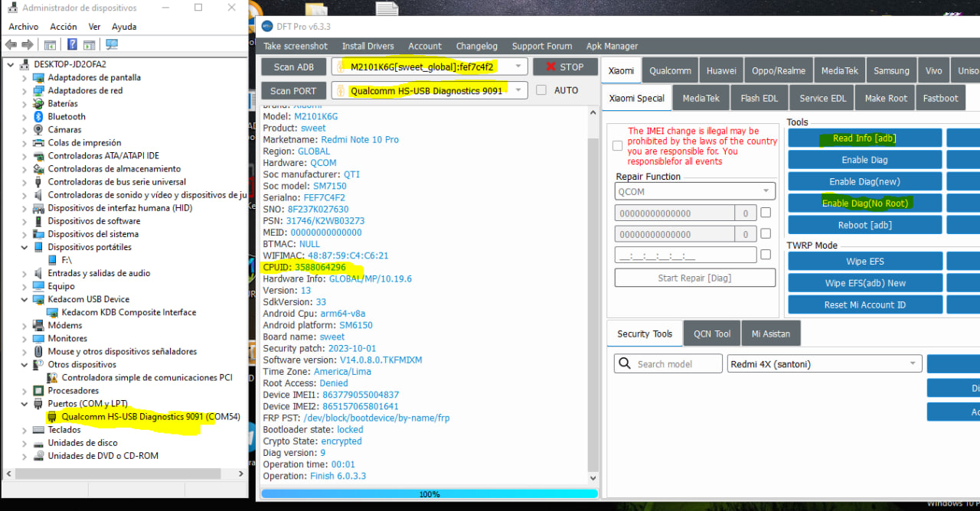980x511 pixels.
Task: Switch to the Qualcomm brand tab
Action: tap(670, 70)
